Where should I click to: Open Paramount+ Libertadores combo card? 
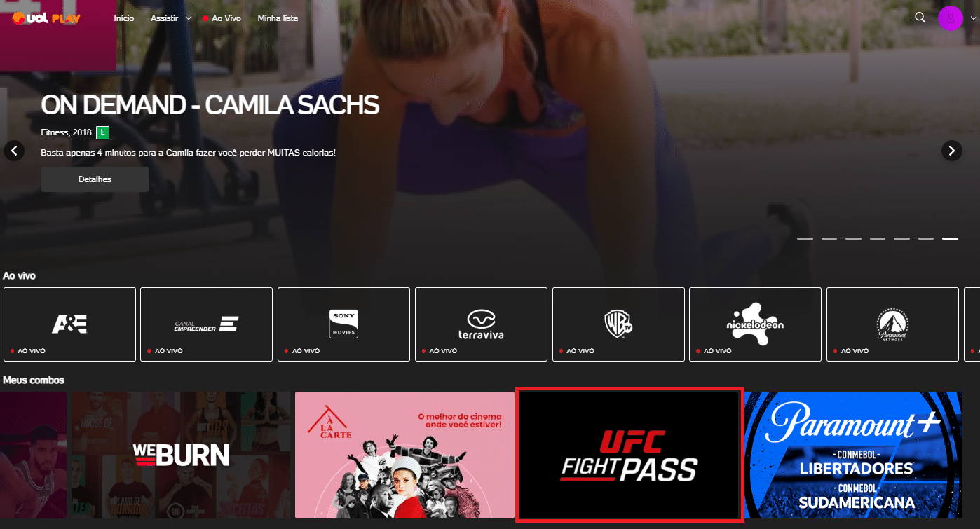coord(852,455)
